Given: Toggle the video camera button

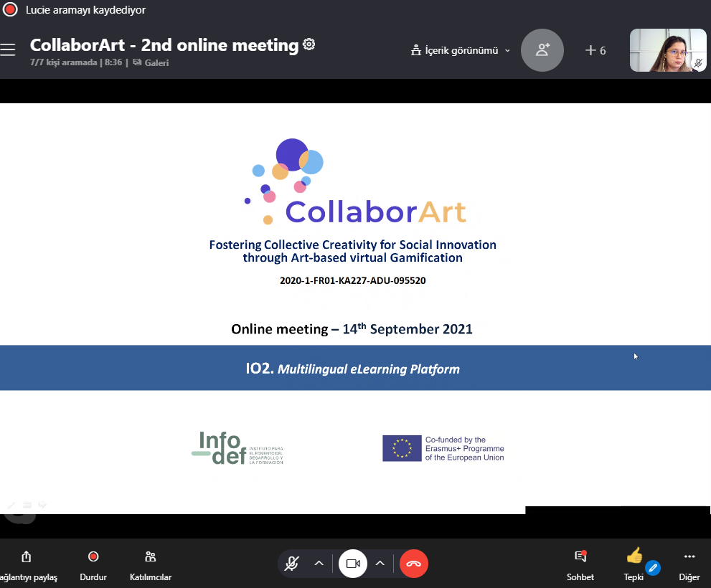Looking at the screenshot, I should (353, 564).
